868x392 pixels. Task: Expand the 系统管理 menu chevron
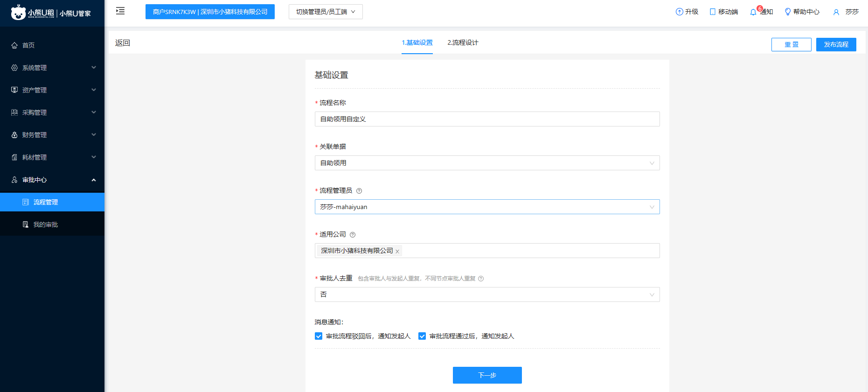(x=94, y=68)
